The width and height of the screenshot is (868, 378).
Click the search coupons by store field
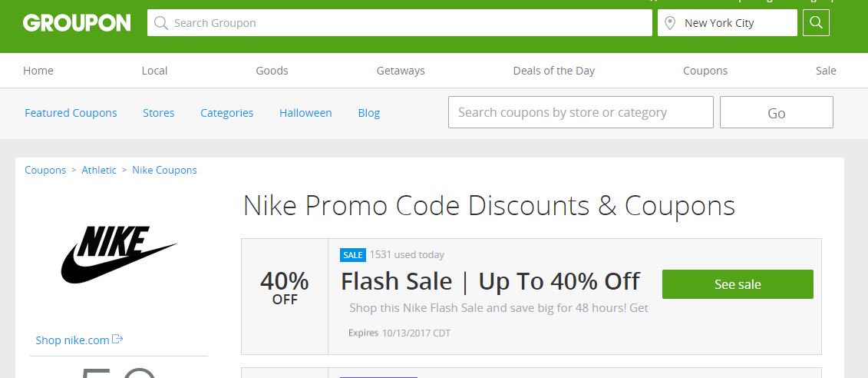pyautogui.click(x=580, y=113)
